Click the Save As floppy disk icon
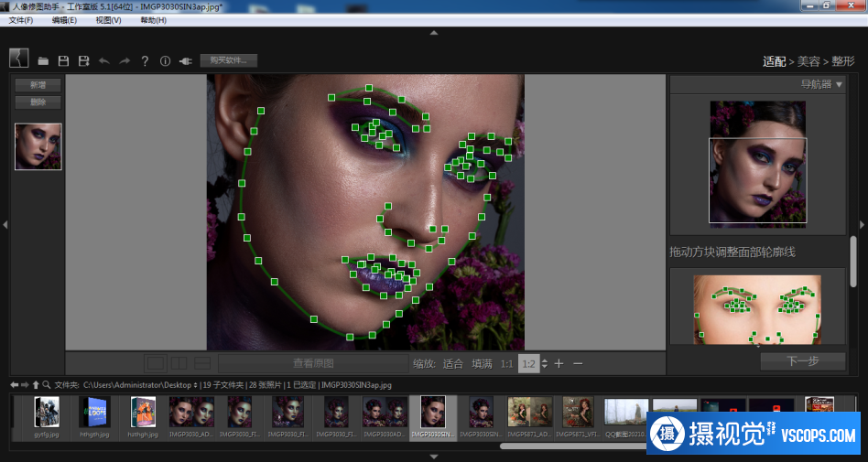The width and height of the screenshot is (868, 462). [x=83, y=61]
